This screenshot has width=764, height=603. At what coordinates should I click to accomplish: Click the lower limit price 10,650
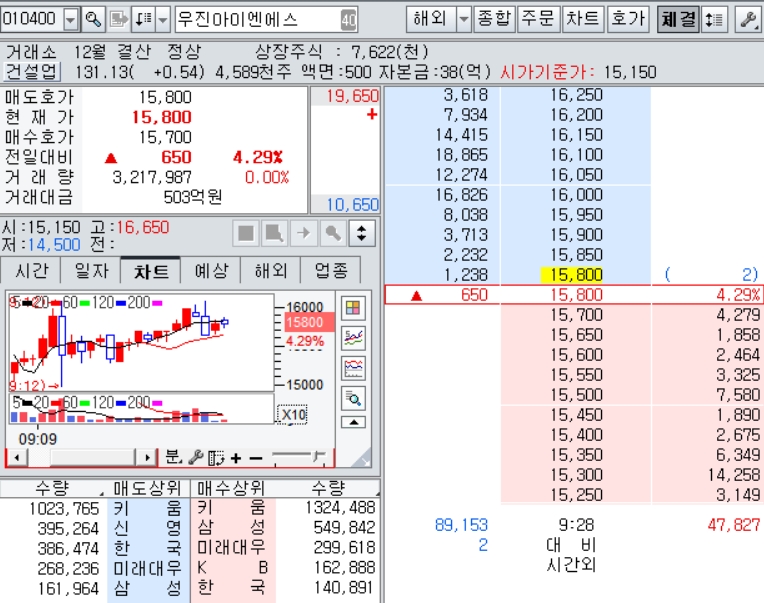pyautogui.click(x=352, y=205)
